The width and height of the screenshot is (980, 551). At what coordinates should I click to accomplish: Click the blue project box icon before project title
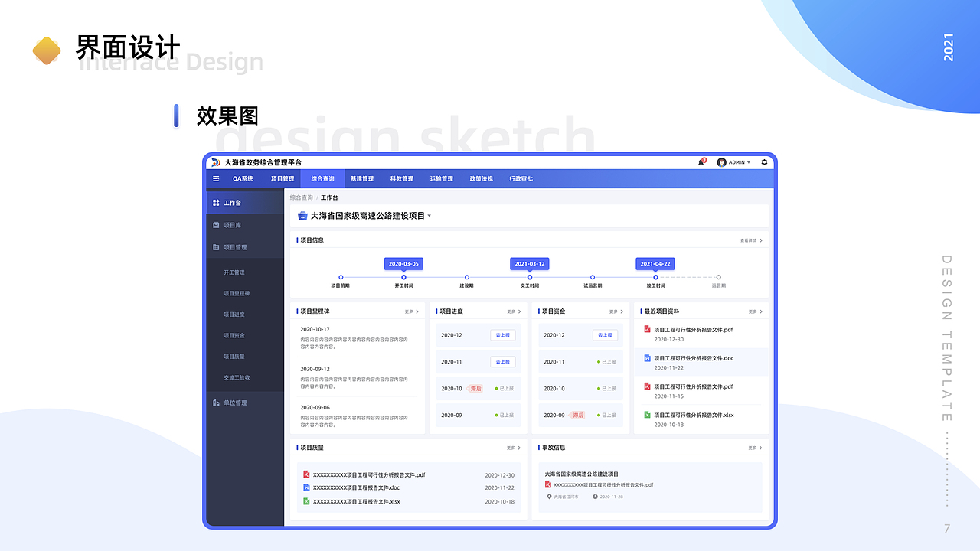click(x=301, y=215)
